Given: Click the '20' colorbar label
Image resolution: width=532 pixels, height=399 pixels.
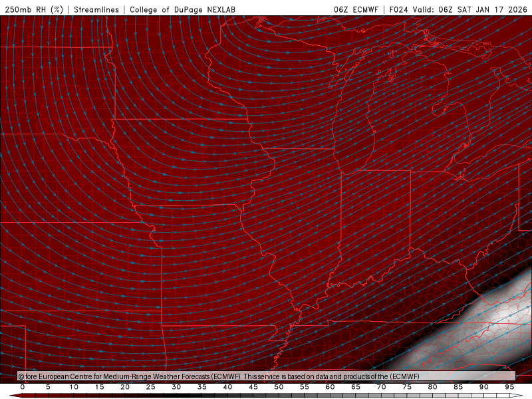Looking at the screenshot, I should [x=125, y=387].
